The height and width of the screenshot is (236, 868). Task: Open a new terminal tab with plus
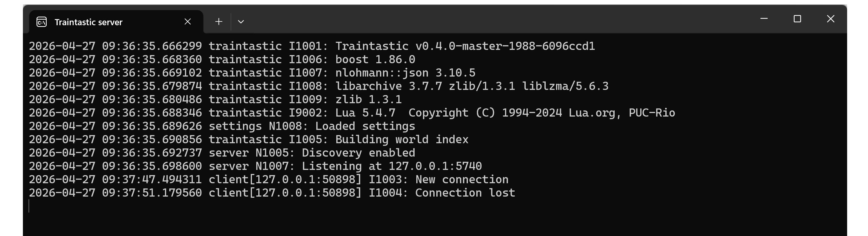tap(219, 21)
